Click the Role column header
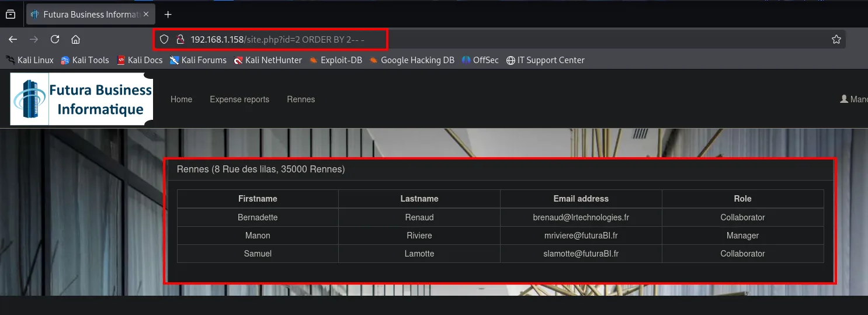This screenshot has width=868, height=315. [743, 199]
